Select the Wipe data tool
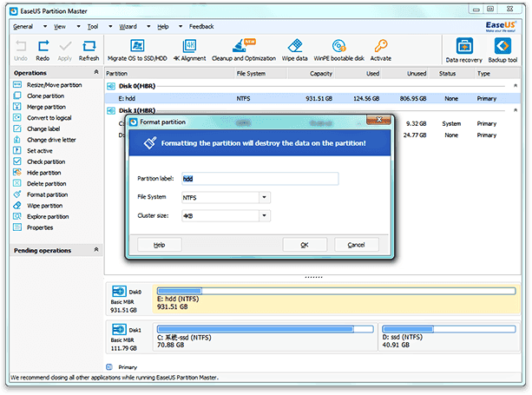The width and height of the screenshot is (532, 395). 294,50
